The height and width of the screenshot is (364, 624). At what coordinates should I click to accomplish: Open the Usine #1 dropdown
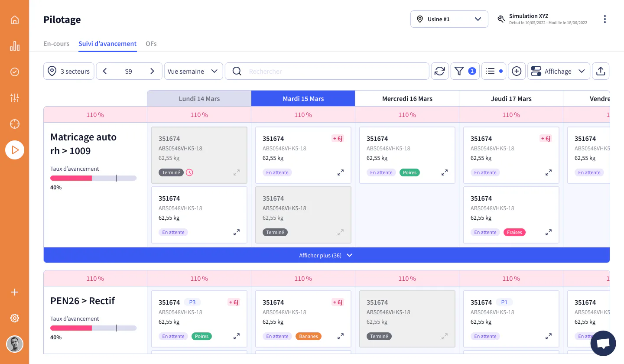[x=449, y=19]
